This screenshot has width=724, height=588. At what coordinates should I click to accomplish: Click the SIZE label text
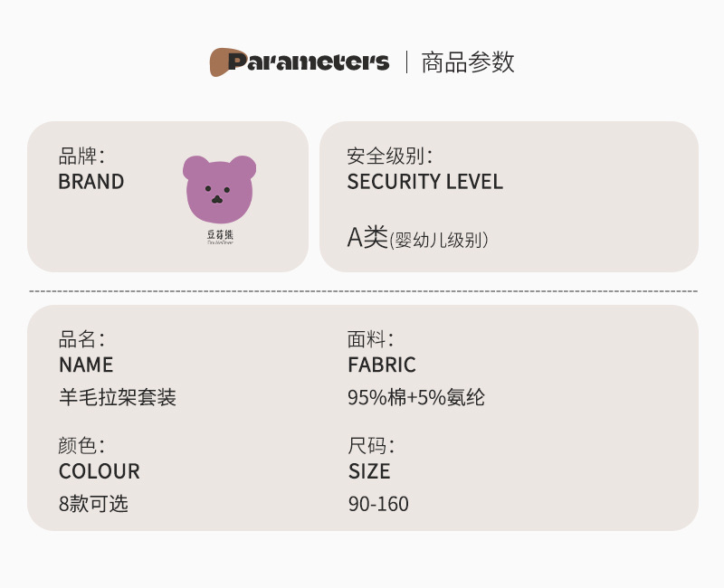click(369, 472)
